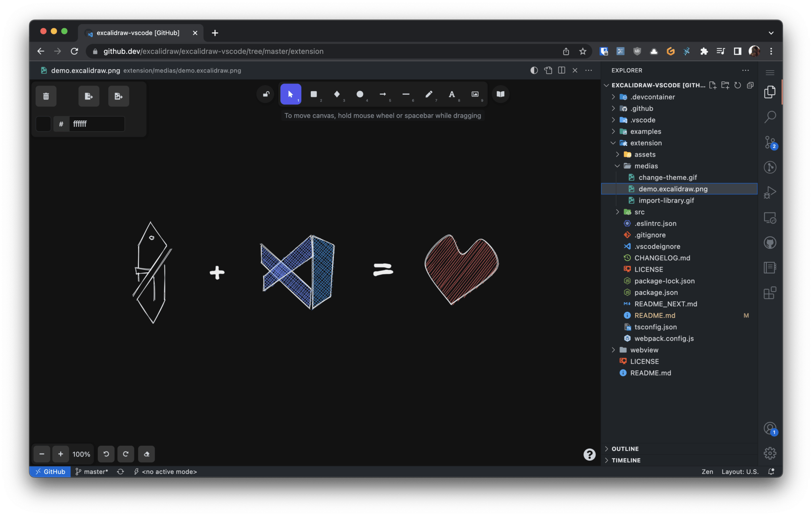Toggle the keep-tool-active lock icon
Screen dimensions: 812x516
(265, 94)
